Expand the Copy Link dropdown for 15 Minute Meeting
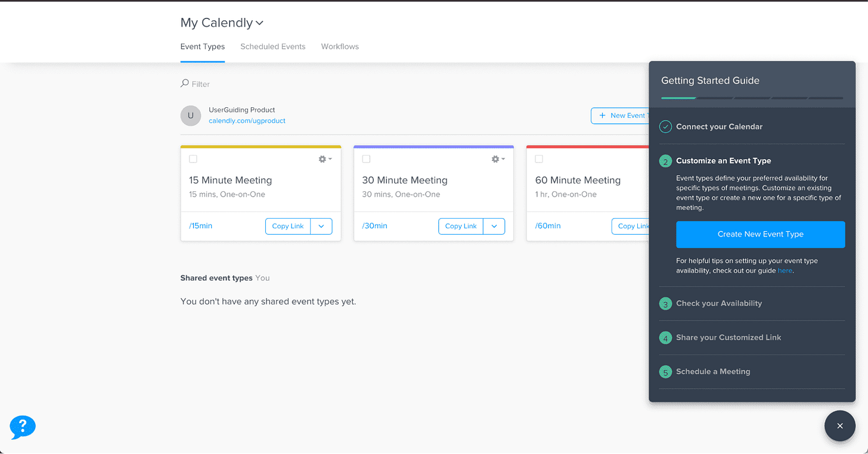 coord(321,226)
